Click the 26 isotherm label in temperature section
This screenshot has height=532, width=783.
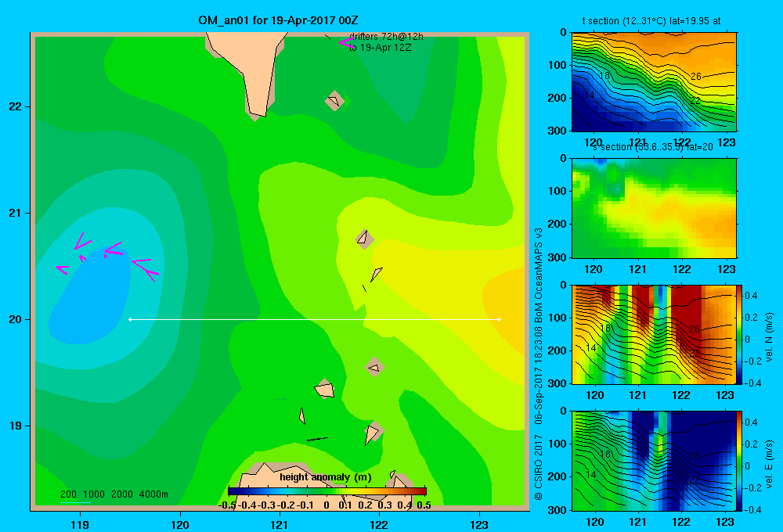[x=695, y=77]
